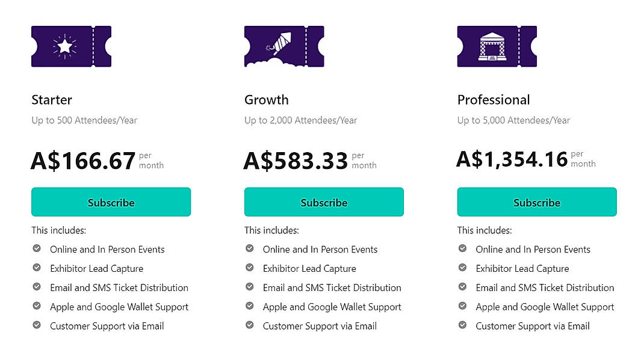
Task: Click the checkmark beside Email and SMS Ticket Distribution under Professional
Action: pos(462,287)
